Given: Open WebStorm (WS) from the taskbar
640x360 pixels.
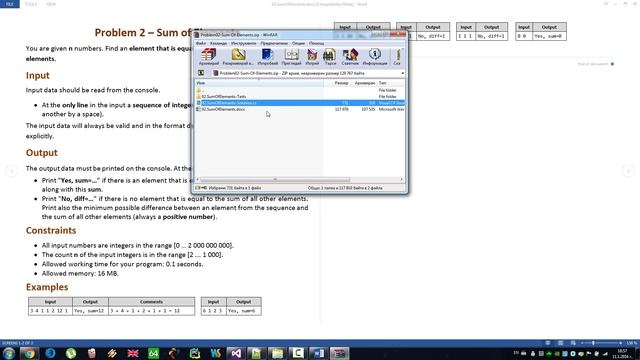Looking at the screenshot, I should (216, 353).
